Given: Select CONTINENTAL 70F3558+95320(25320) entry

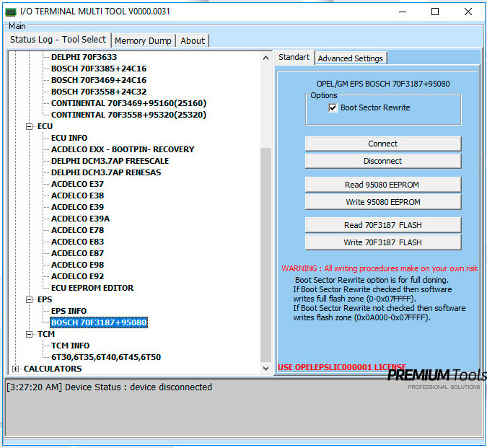Looking at the screenshot, I should (x=128, y=115).
